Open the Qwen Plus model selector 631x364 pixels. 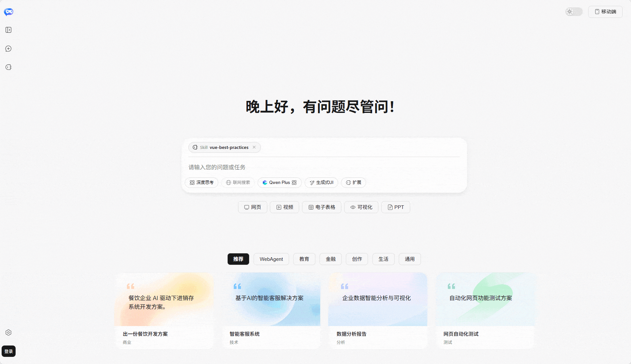tap(279, 183)
